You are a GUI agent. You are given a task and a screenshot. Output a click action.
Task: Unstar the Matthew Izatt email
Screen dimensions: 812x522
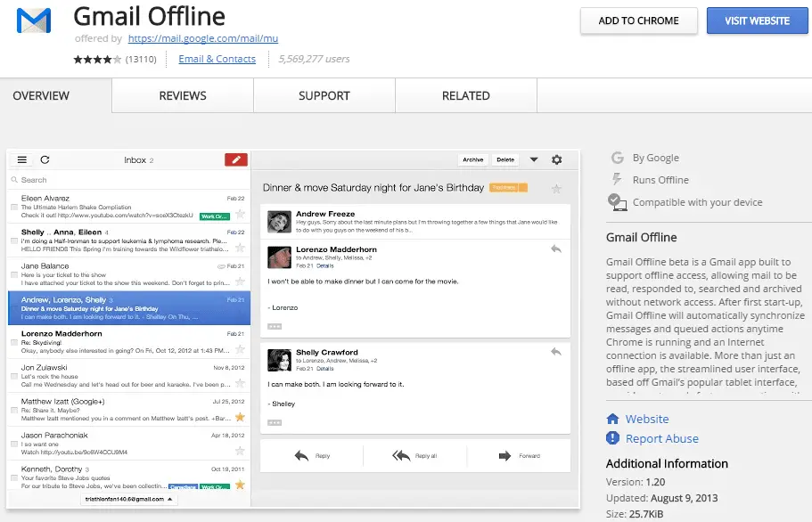pos(240,417)
